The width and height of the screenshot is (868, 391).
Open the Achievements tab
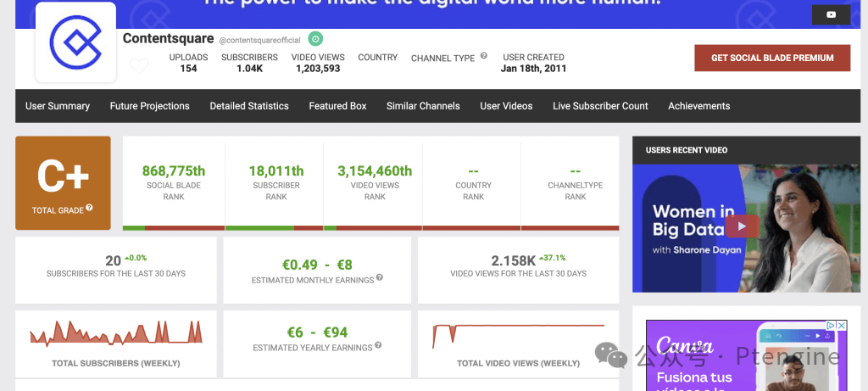698,106
